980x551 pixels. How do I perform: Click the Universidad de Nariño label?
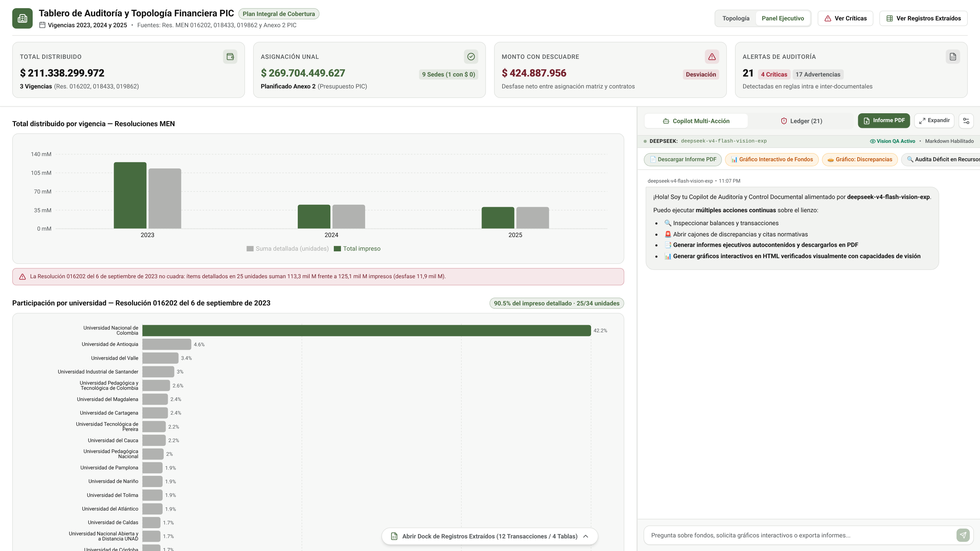click(x=113, y=481)
